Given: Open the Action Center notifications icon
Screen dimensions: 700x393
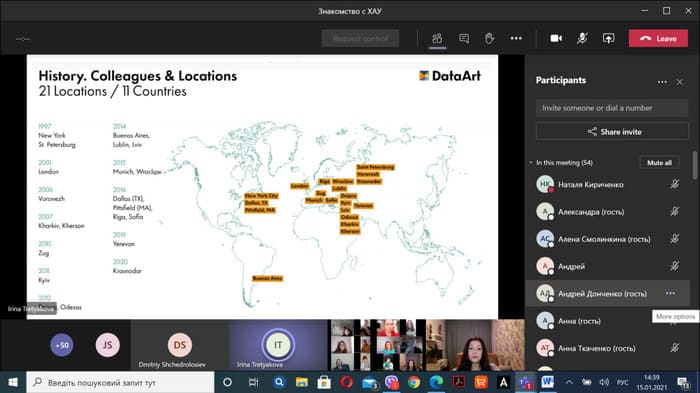Looking at the screenshot, I should (x=683, y=382).
